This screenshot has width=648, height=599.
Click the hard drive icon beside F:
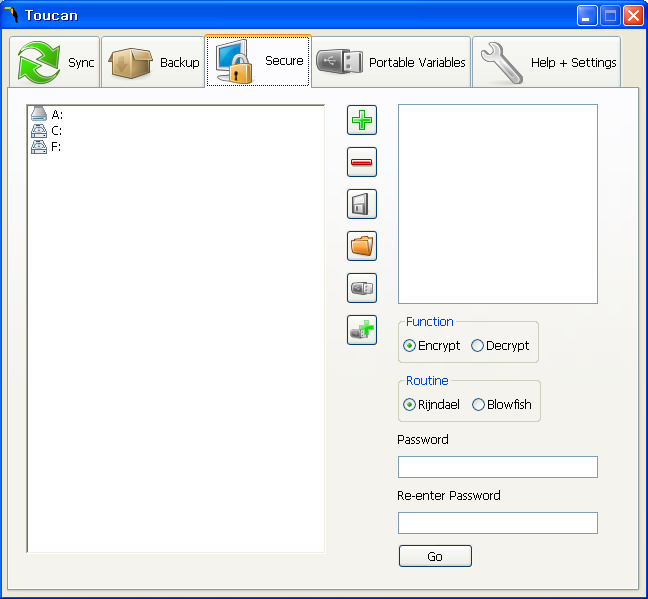coord(39,147)
